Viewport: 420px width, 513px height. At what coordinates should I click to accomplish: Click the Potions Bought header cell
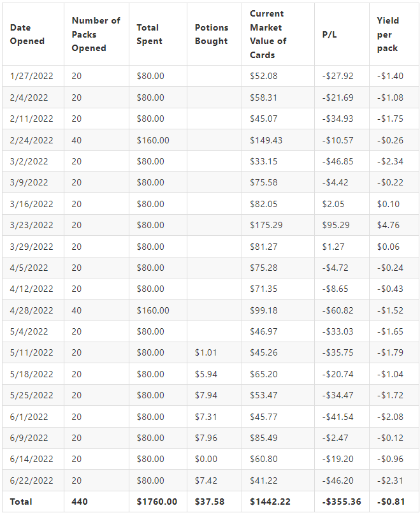pyautogui.click(x=214, y=34)
